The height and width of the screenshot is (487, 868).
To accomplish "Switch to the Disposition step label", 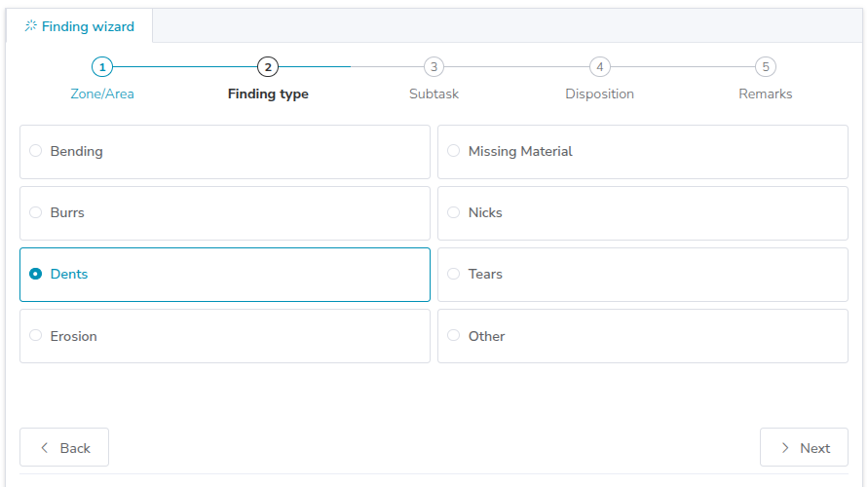I will (600, 94).
